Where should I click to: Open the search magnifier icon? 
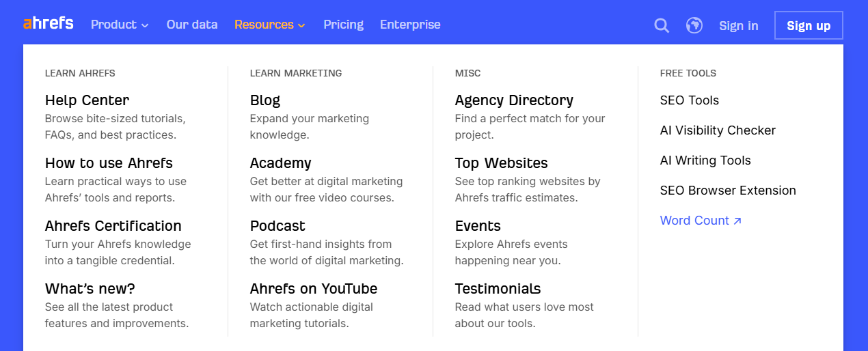661,25
